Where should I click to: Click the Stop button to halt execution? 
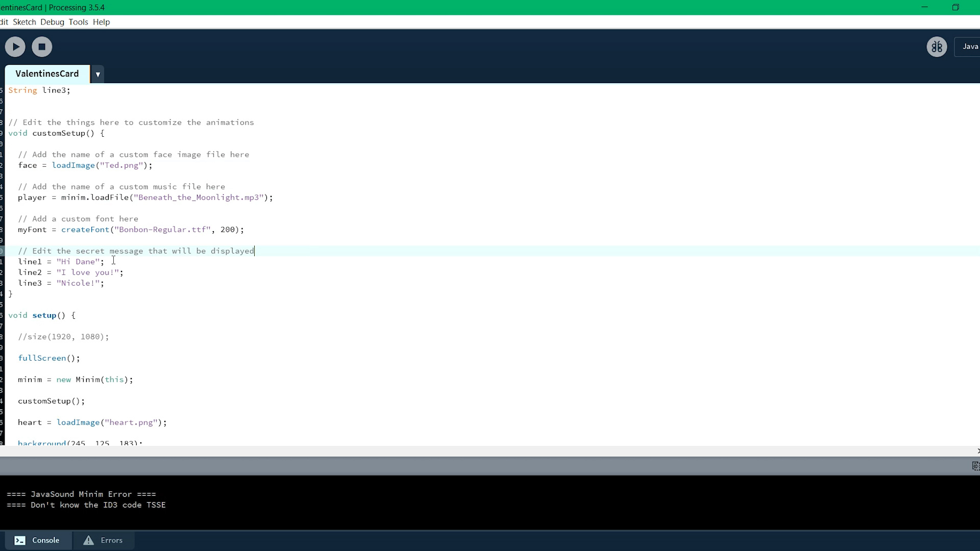click(42, 46)
